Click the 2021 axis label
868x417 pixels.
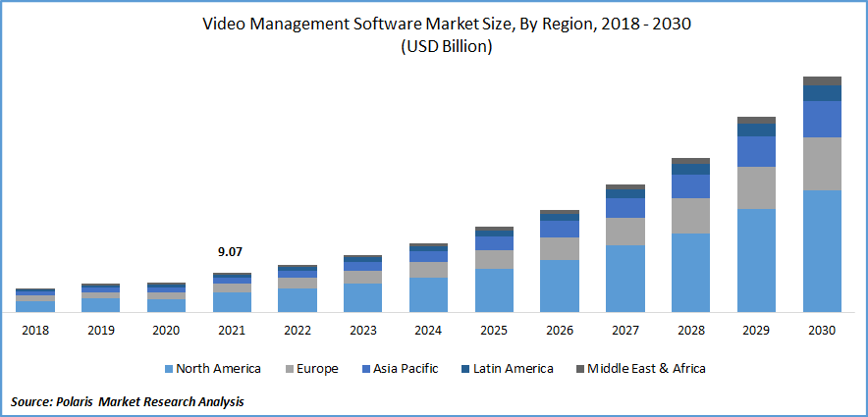[232, 331]
